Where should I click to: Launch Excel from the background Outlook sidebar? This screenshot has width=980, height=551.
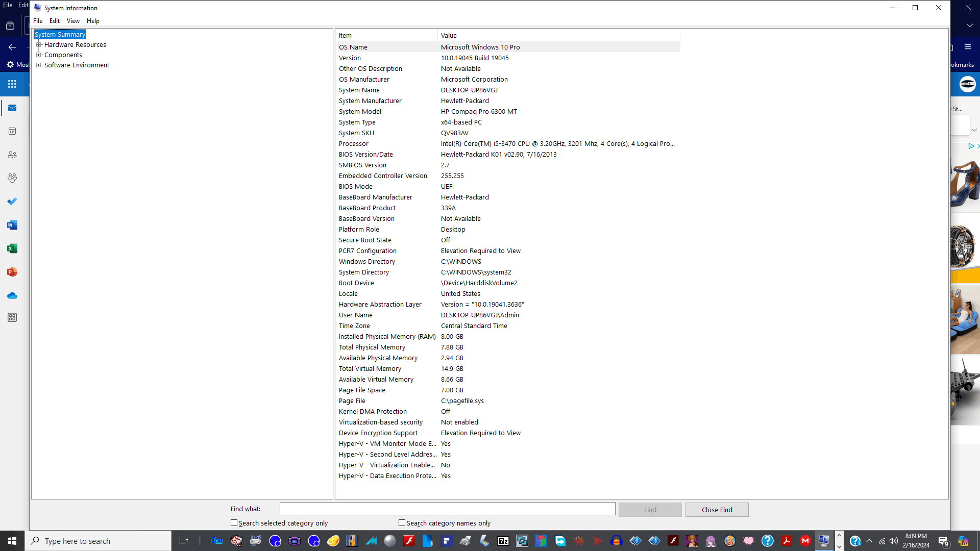pos(12,248)
